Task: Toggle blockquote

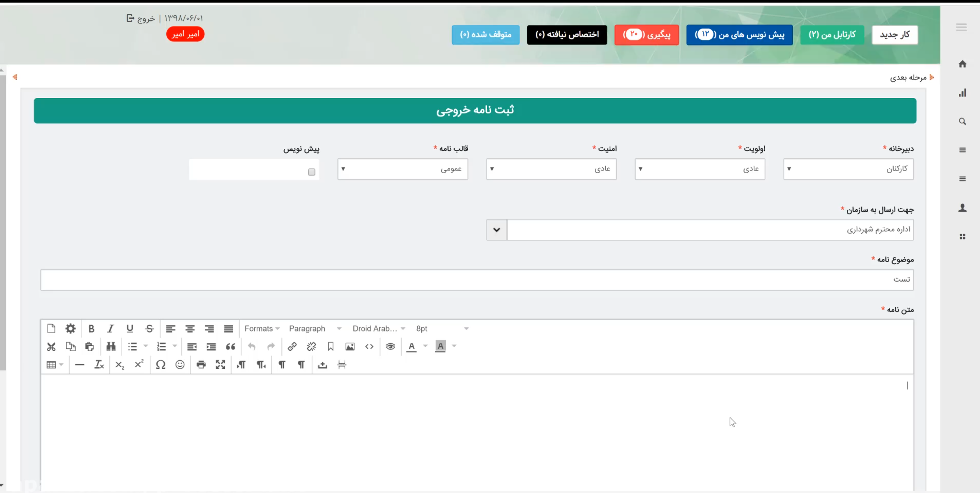Action: pyautogui.click(x=231, y=346)
